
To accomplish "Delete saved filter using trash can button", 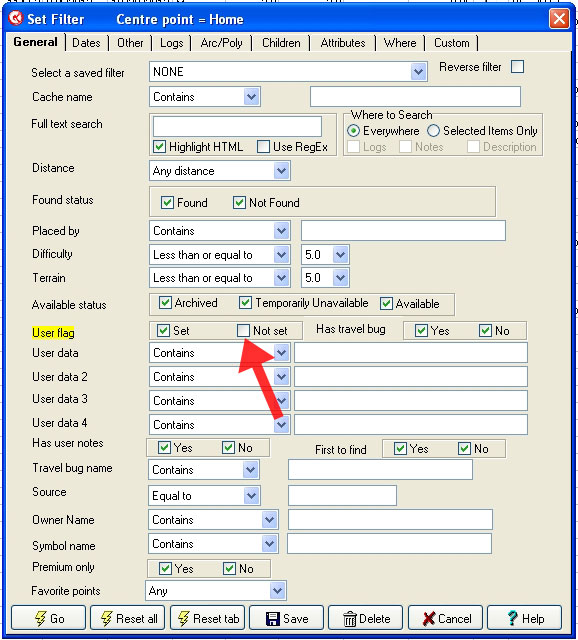I will pos(365,618).
